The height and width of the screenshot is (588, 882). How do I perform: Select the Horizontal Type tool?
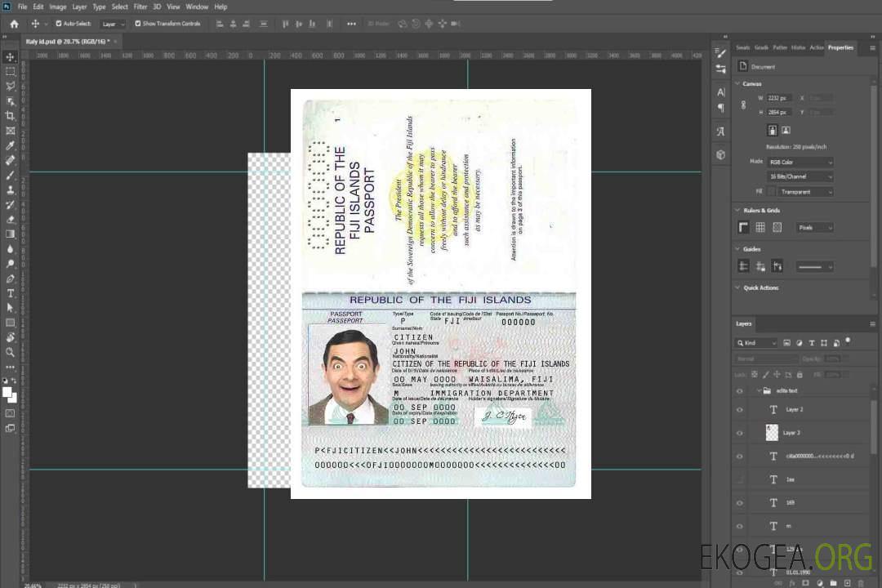(10, 293)
